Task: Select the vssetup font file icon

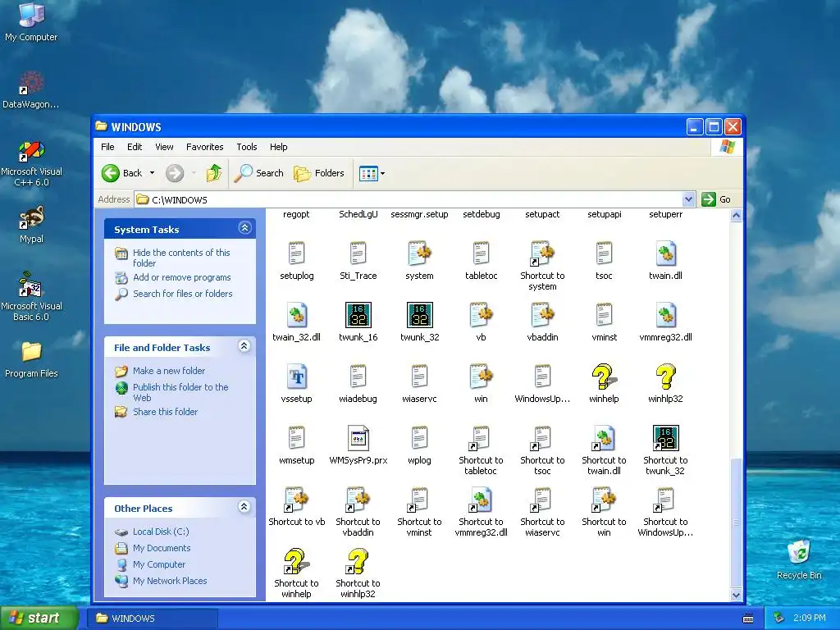Action: [296, 377]
